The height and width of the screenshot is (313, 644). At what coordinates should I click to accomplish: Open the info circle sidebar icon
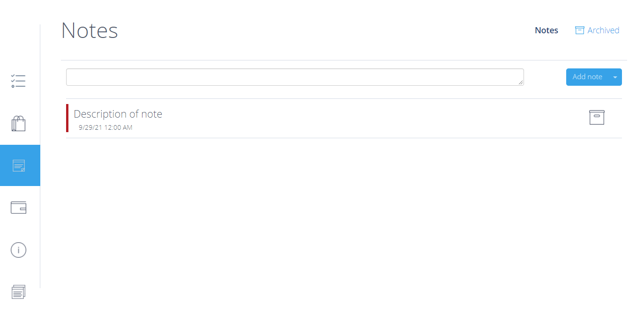tap(18, 250)
